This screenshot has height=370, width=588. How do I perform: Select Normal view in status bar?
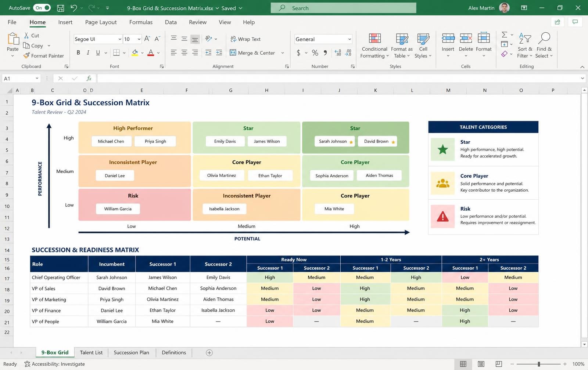click(463, 364)
